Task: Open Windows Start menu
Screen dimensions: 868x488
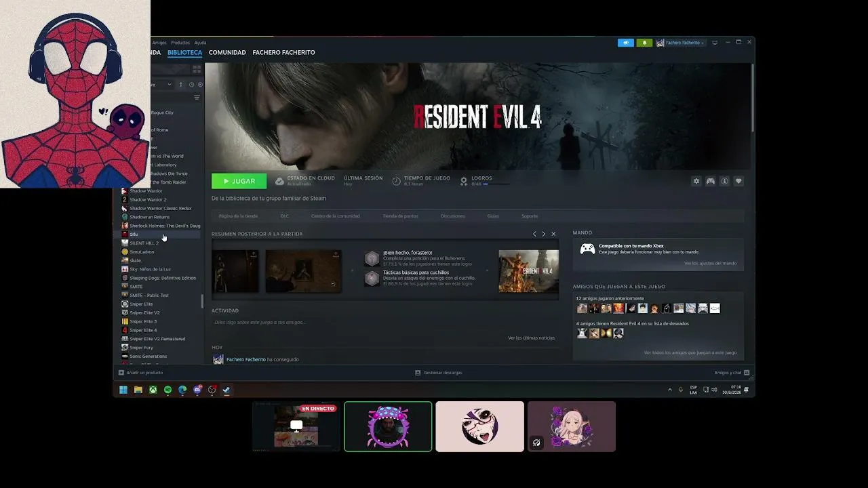Action: [x=123, y=390]
